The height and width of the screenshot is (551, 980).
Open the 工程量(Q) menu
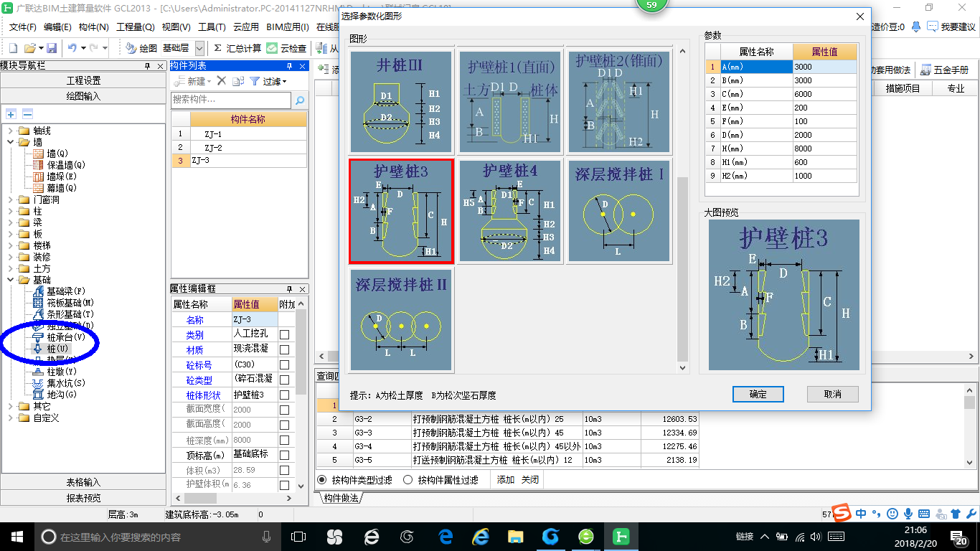point(136,27)
